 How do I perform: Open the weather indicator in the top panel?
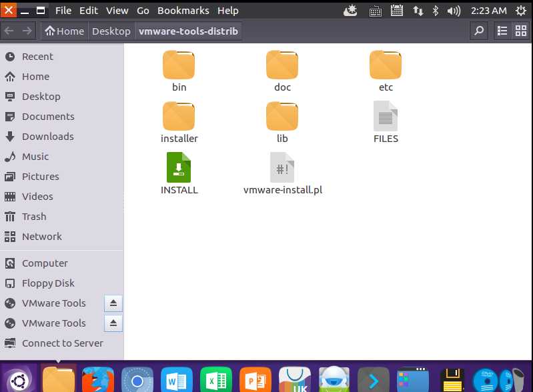click(350, 11)
